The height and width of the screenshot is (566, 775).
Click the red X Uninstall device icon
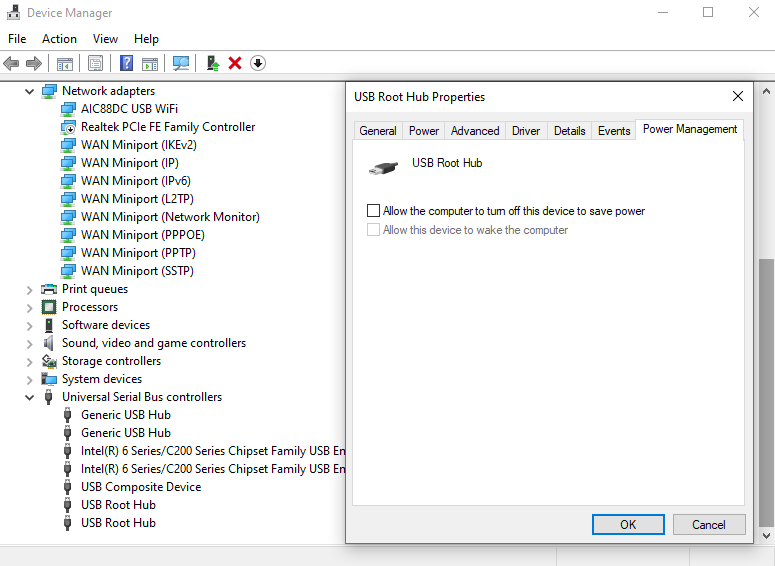coord(235,63)
